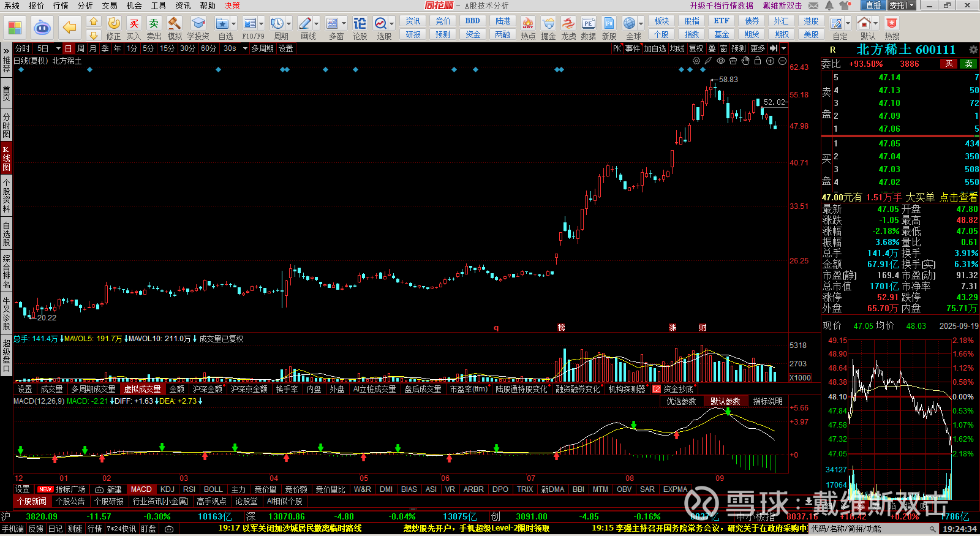The width and height of the screenshot is (980, 536).
Task: Expand left sidebar with double chevron
Action: [6, 50]
